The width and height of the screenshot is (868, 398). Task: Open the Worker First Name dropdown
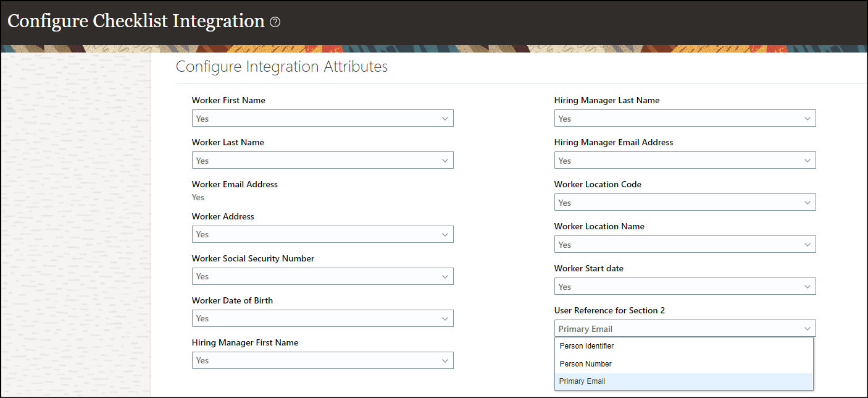coord(322,118)
